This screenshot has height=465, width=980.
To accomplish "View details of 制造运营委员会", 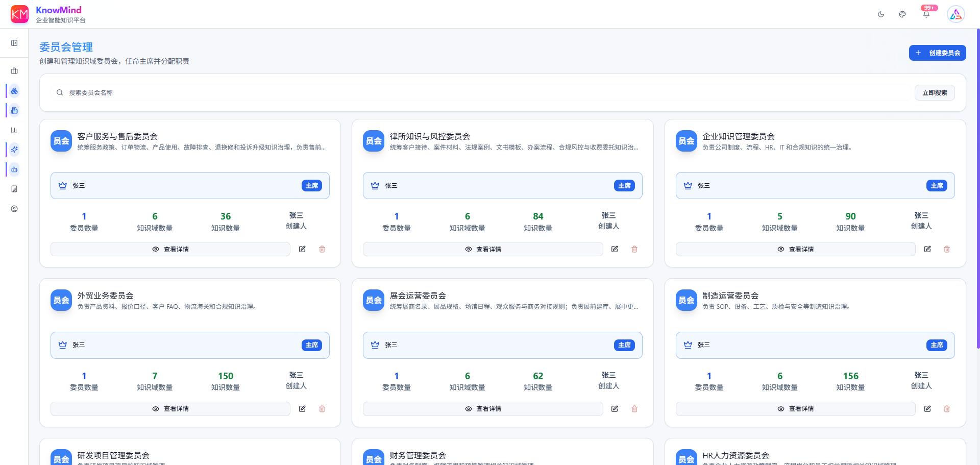I will 795,409.
